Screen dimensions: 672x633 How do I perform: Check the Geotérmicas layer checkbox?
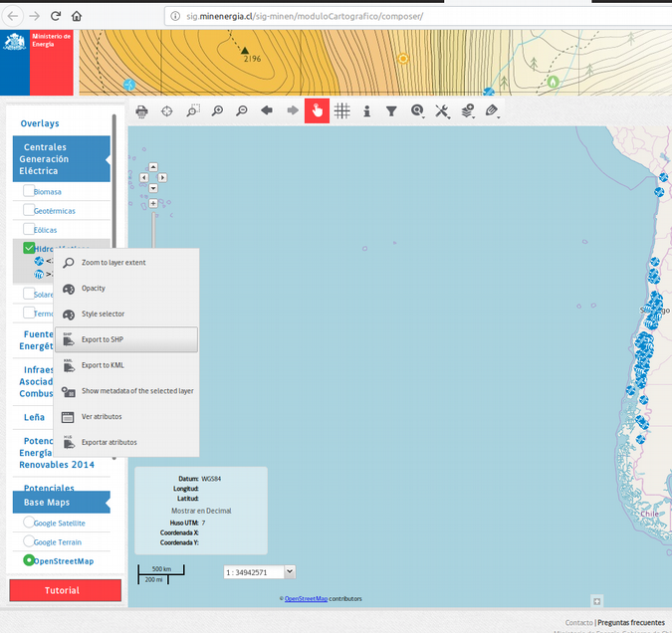coord(29,210)
